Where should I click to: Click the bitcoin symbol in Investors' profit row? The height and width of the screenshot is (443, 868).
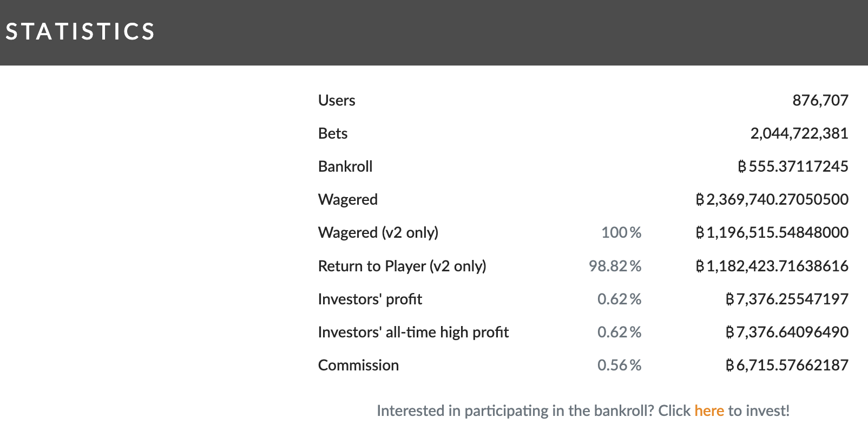pos(729,299)
